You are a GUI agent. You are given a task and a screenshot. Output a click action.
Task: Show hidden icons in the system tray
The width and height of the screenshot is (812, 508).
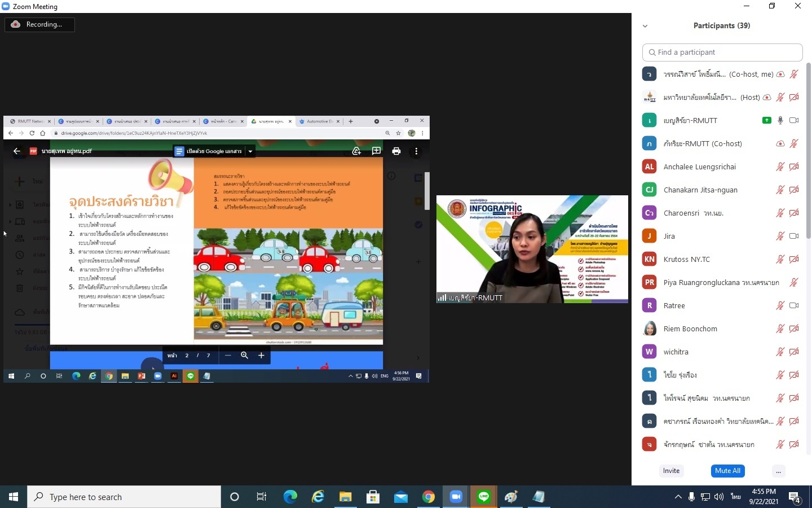(x=678, y=497)
